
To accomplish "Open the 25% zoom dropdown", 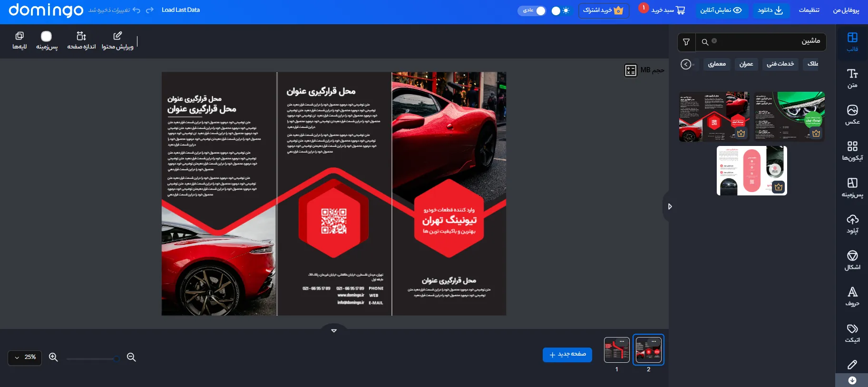I will pyautogui.click(x=25, y=358).
